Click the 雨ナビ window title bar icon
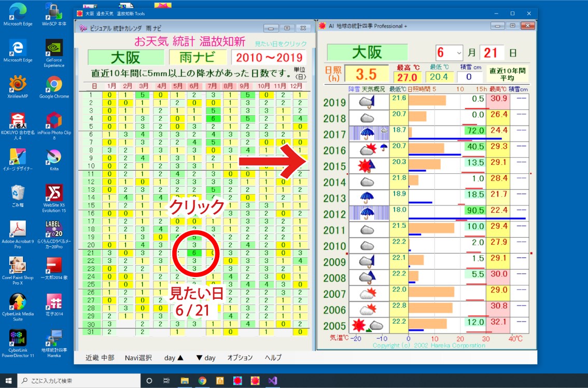Screen dimensions: 588x388 click(82, 28)
